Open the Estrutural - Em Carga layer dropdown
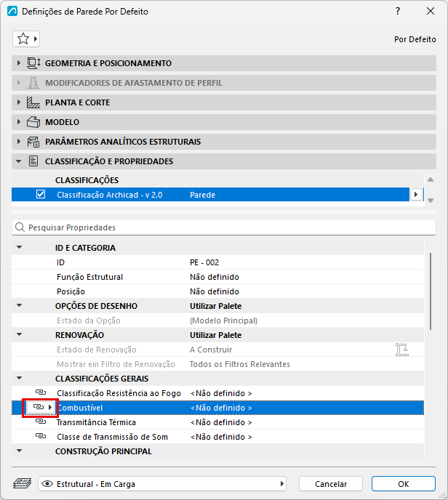The image size is (448, 500). pyautogui.click(x=162, y=484)
